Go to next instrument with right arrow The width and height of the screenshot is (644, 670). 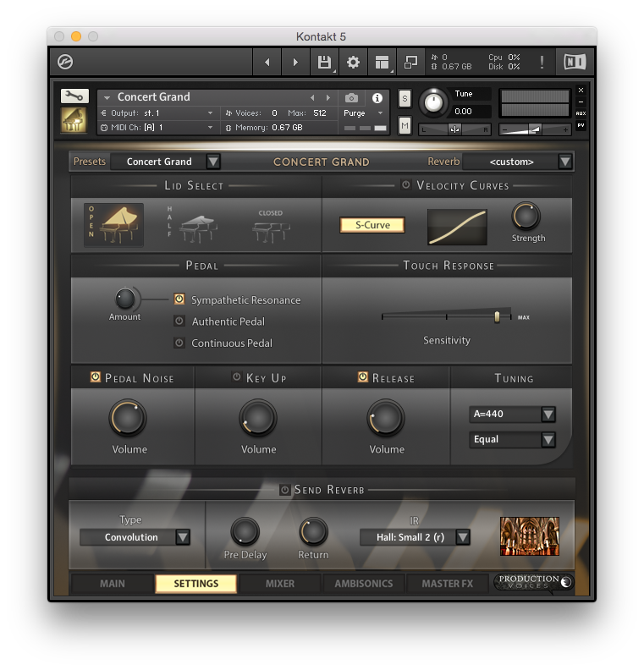pyautogui.click(x=295, y=63)
